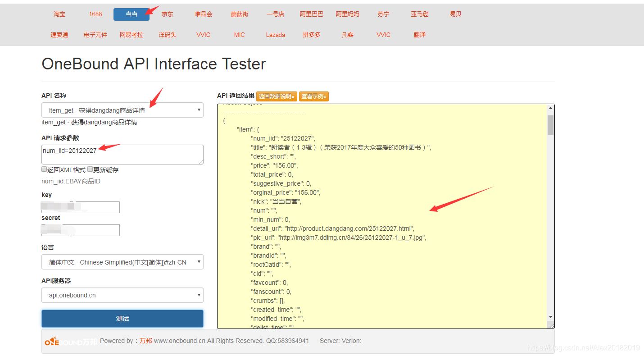The width and height of the screenshot is (644, 356).
Task: Click the "title" line with 朗读者
Action: tap(341, 147)
